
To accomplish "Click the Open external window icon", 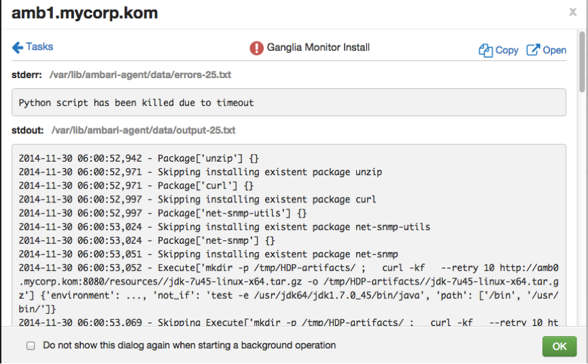I will (534, 50).
